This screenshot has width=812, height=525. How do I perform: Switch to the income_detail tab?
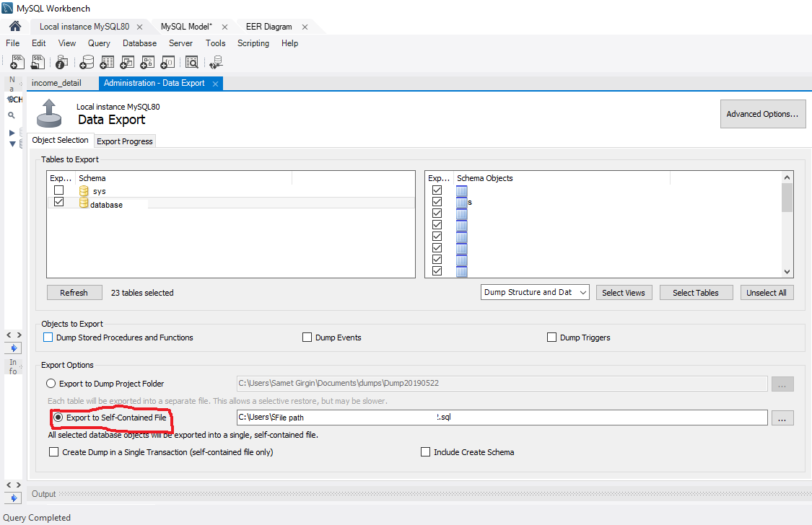pyautogui.click(x=56, y=83)
